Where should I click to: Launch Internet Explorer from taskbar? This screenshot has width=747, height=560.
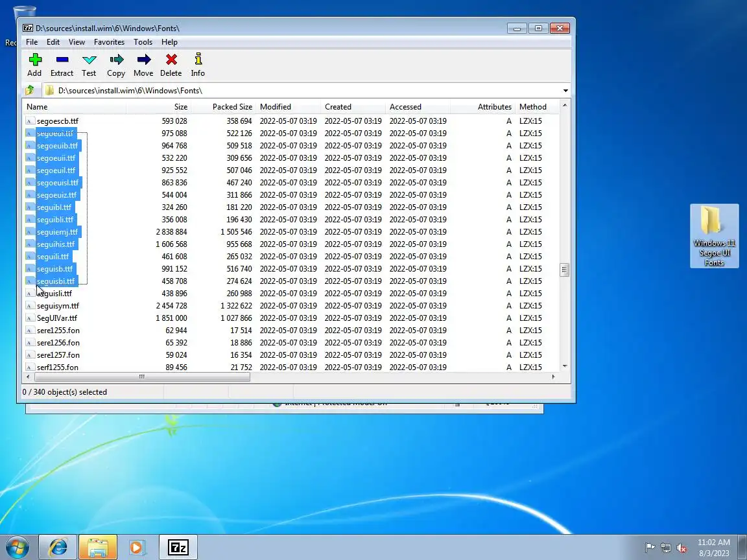click(58, 547)
